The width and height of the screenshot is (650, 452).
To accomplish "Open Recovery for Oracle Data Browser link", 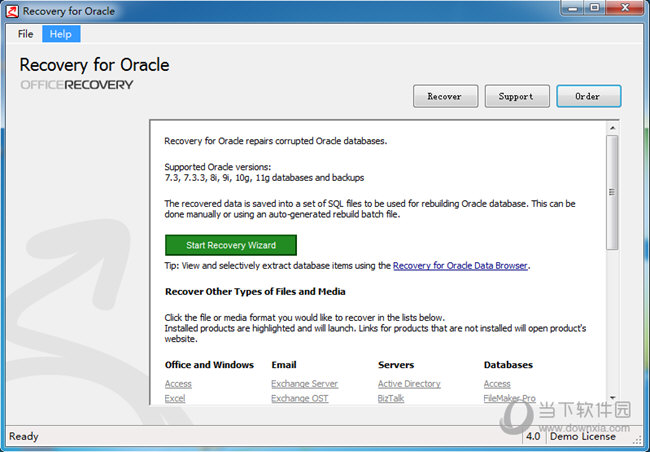I will coord(460,266).
